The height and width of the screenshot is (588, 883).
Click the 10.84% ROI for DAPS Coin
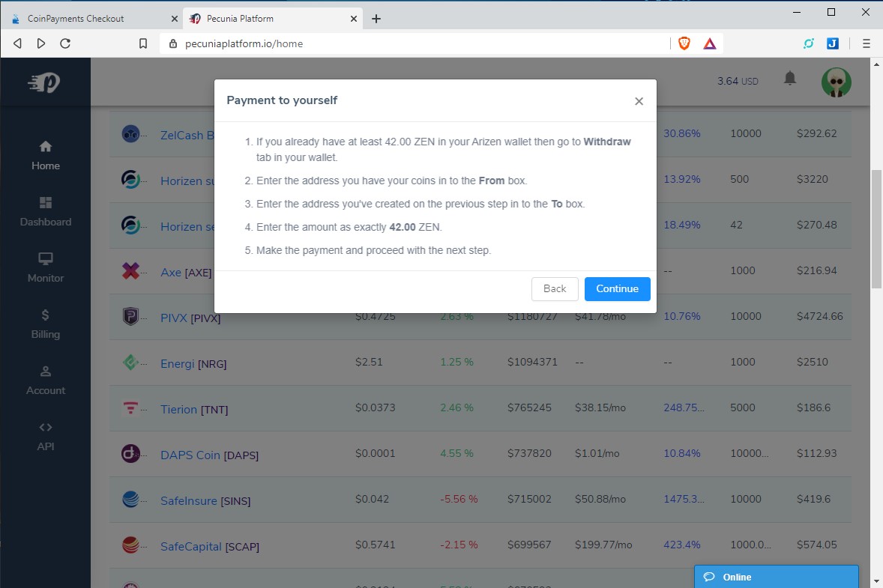(x=682, y=453)
